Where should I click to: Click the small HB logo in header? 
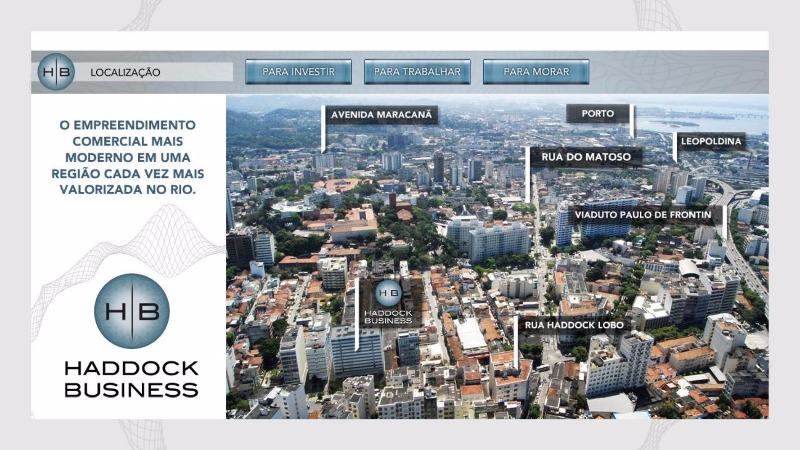pyautogui.click(x=56, y=72)
